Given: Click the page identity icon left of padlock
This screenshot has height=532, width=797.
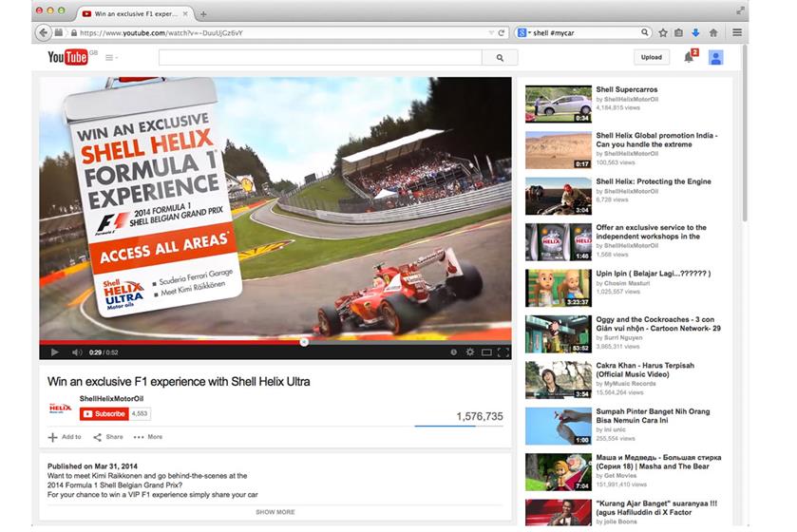Looking at the screenshot, I should [59, 32].
